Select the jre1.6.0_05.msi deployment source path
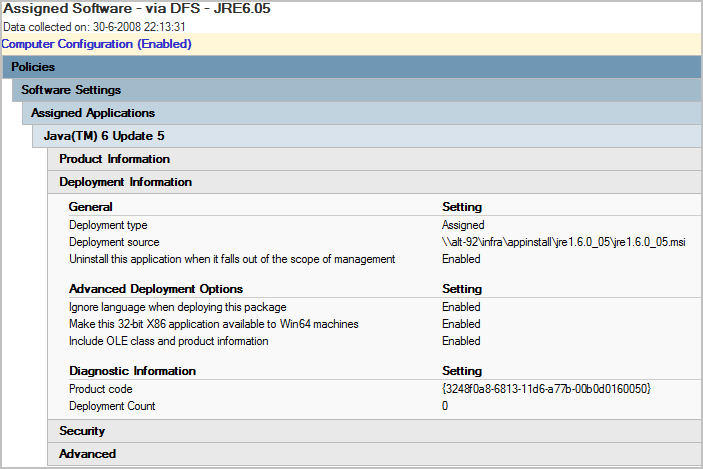 pyautogui.click(x=564, y=242)
